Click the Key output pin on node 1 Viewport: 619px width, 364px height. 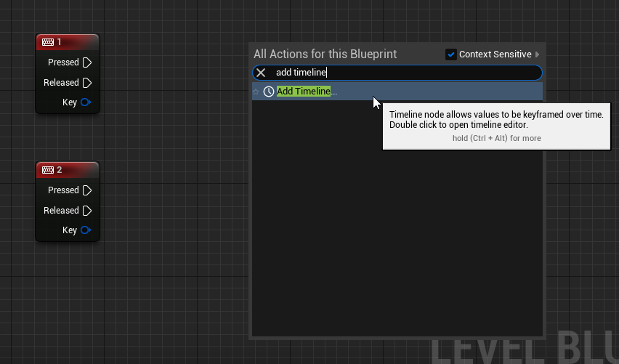click(x=86, y=102)
